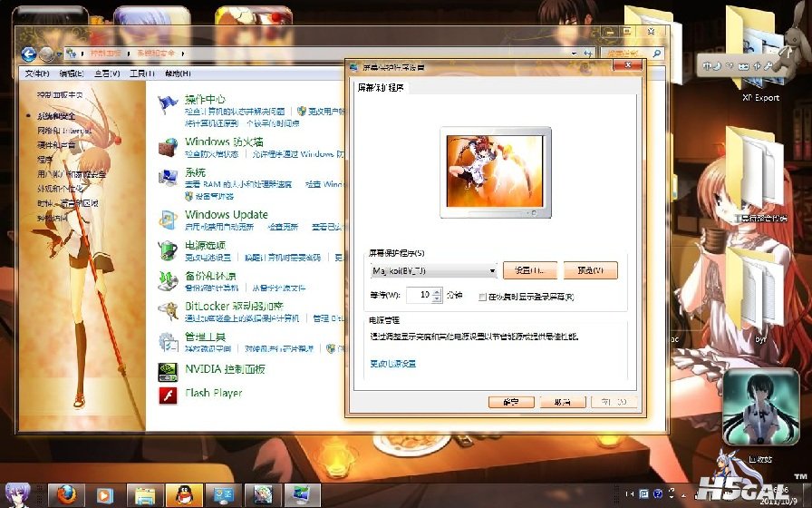
Task: Open the 帮助(H) menu
Action: 178,73
